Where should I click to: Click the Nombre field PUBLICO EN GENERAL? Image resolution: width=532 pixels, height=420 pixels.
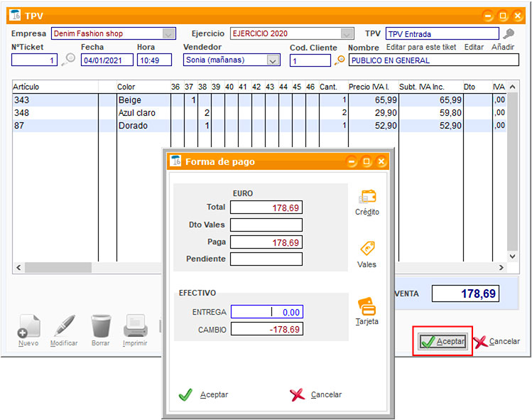point(433,60)
